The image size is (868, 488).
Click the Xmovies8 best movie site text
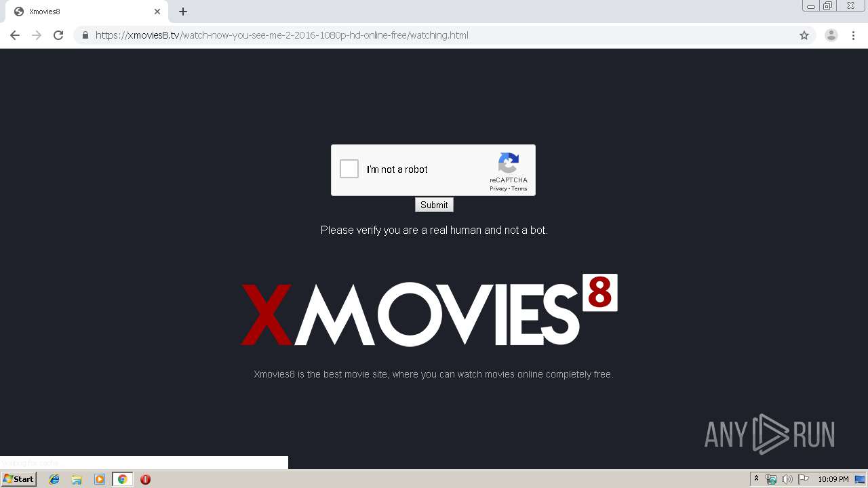click(x=433, y=374)
